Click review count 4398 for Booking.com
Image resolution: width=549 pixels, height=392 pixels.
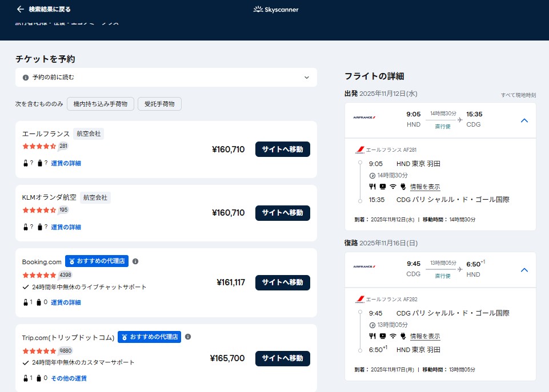[x=65, y=275]
